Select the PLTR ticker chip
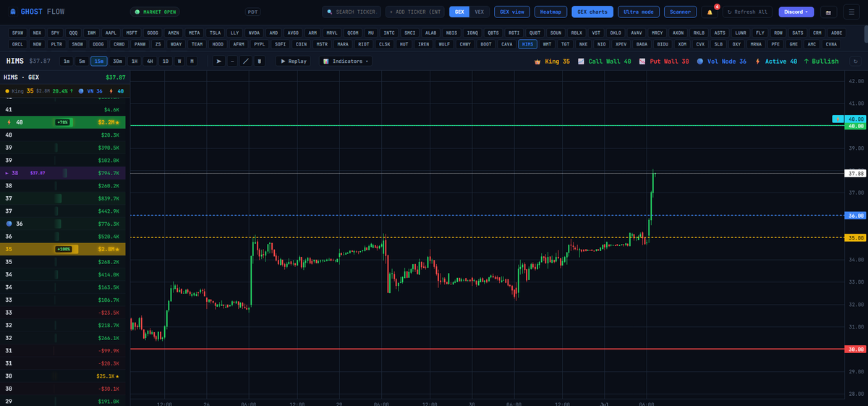This screenshot has width=868, height=406. pos(57,44)
